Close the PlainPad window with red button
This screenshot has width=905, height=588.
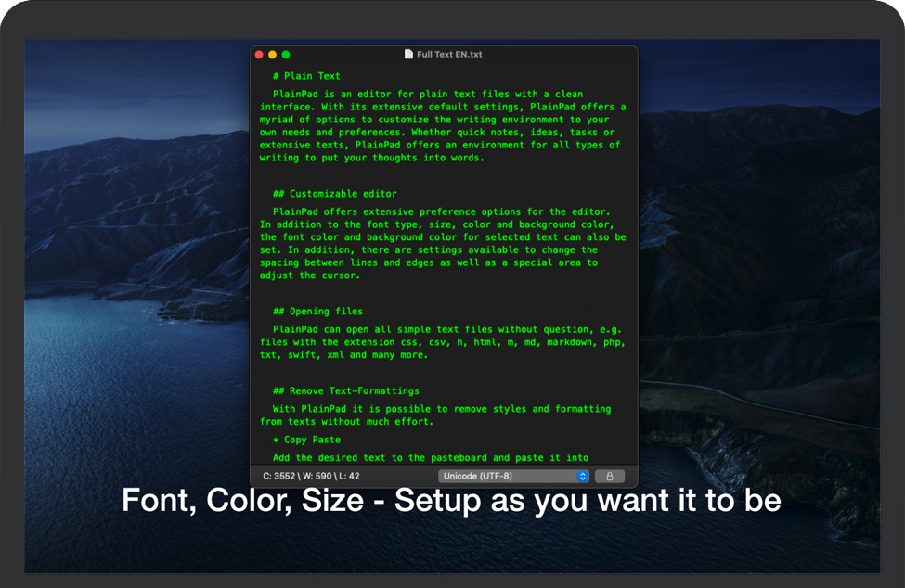(x=259, y=55)
